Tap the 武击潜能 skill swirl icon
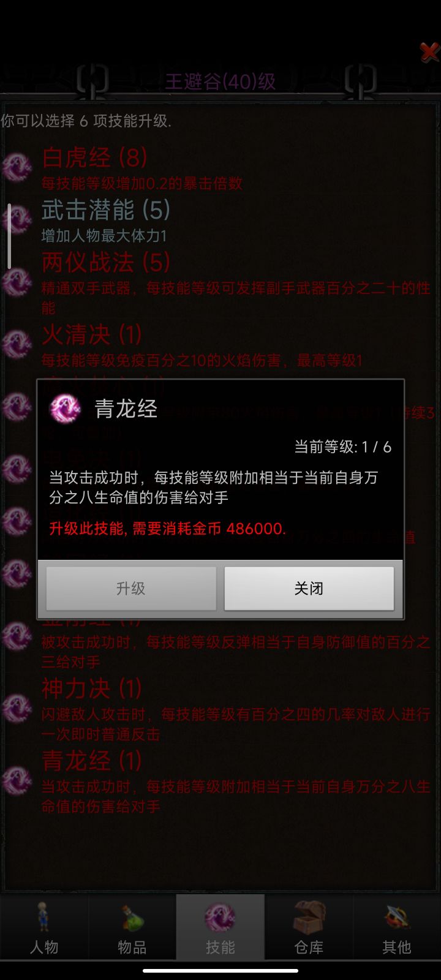 click(x=17, y=219)
